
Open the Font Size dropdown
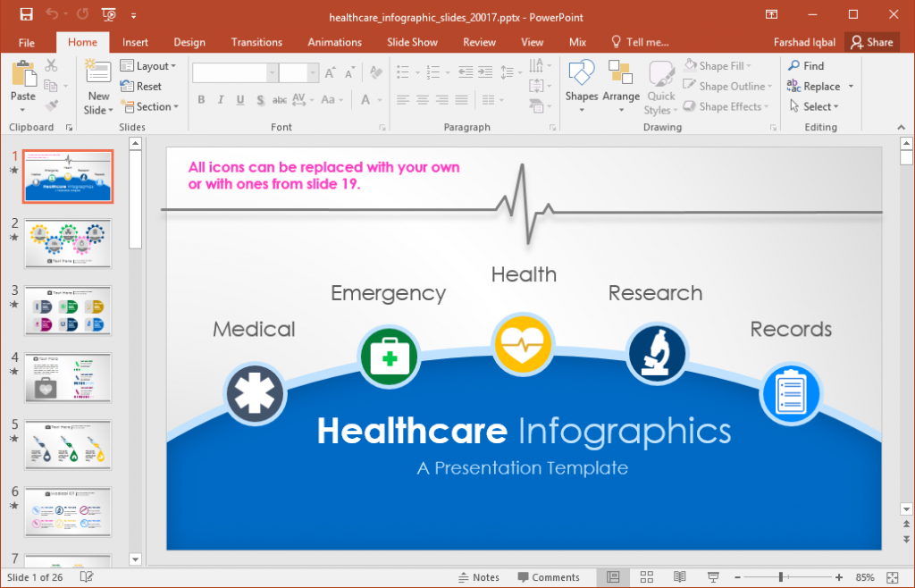point(311,71)
